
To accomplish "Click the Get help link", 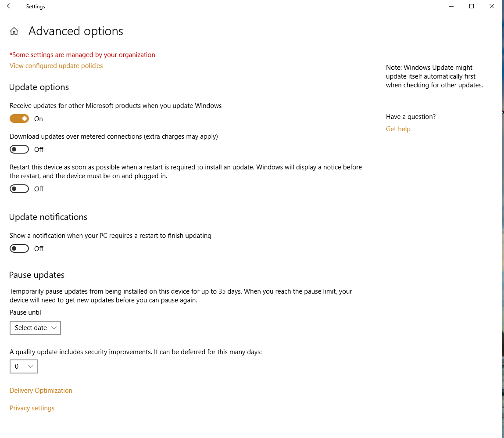I will pos(398,129).
